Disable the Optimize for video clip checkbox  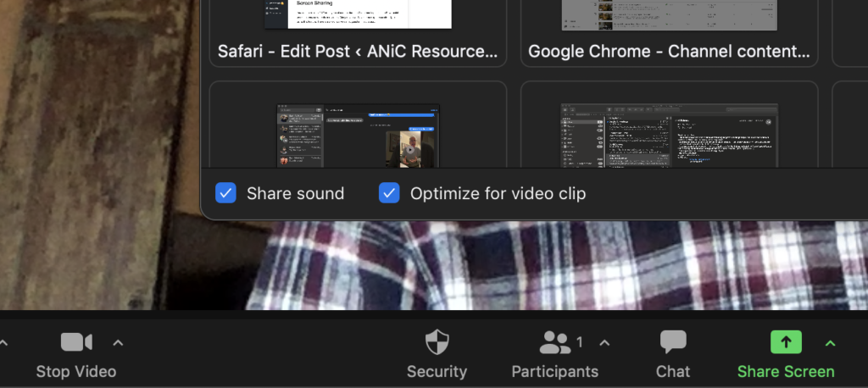(389, 193)
